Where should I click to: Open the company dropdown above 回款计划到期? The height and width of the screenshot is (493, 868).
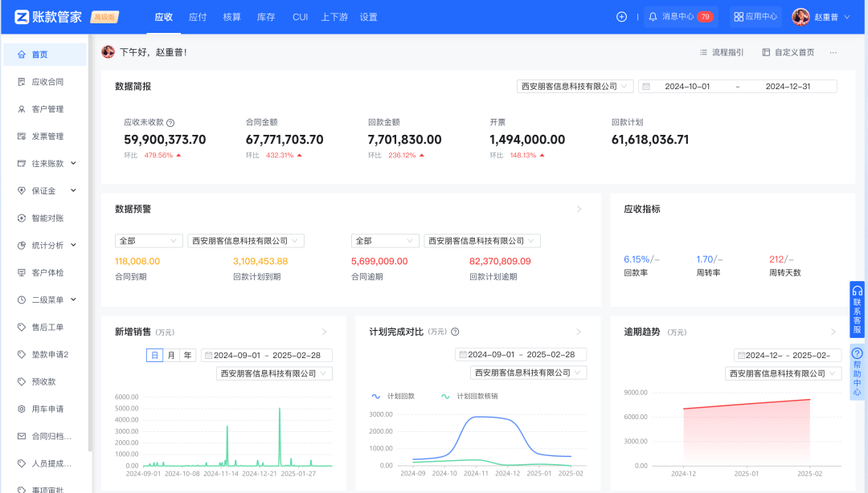click(246, 241)
